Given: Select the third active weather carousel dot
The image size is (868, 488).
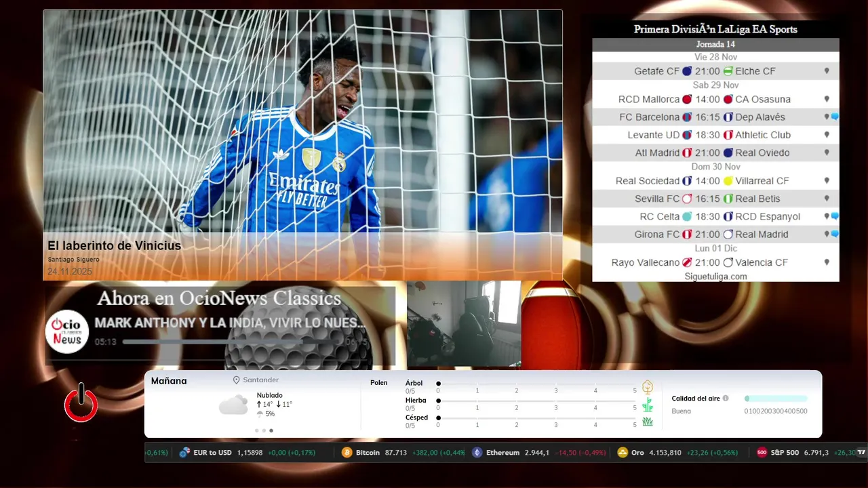Looking at the screenshot, I should tap(271, 430).
